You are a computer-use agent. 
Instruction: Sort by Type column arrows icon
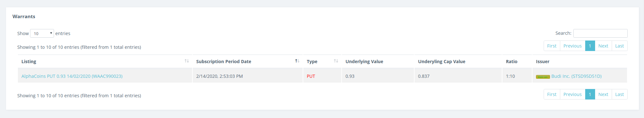(336, 61)
